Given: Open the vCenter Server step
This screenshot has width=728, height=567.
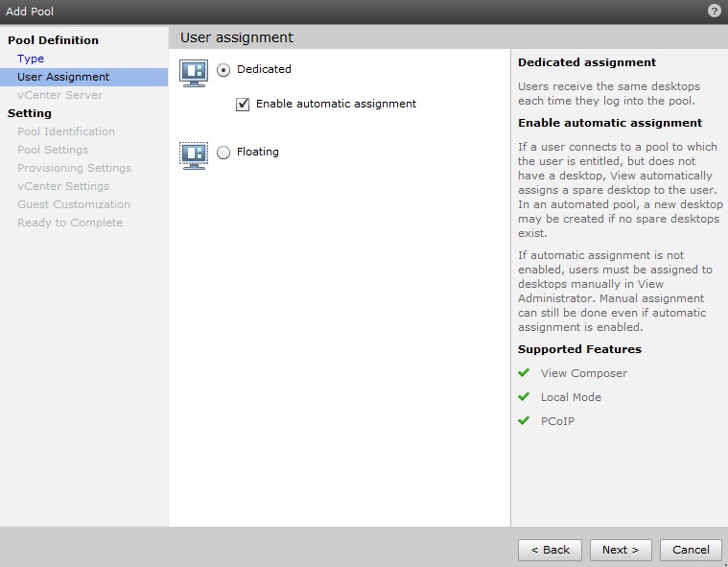Looking at the screenshot, I should [x=59, y=95].
